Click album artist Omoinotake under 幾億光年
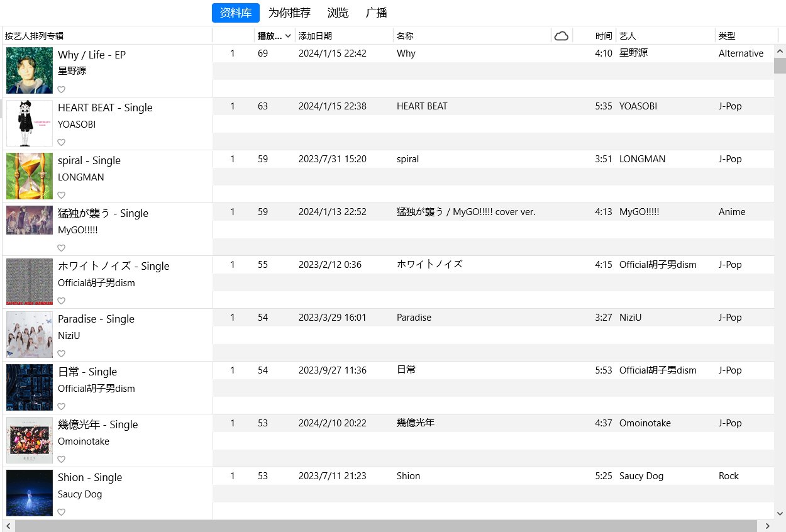 tap(84, 441)
